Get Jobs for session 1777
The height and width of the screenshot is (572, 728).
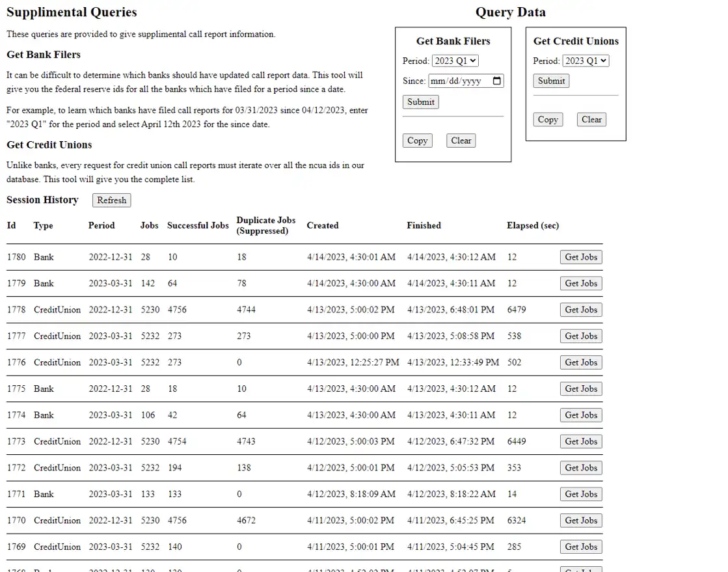[581, 336]
